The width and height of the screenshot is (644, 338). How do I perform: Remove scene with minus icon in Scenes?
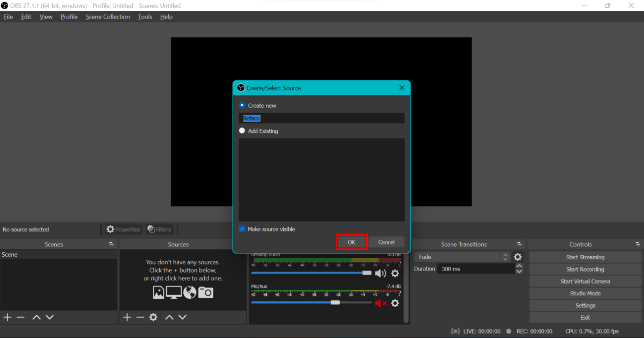pyautogui.click(x=20, y=317)
